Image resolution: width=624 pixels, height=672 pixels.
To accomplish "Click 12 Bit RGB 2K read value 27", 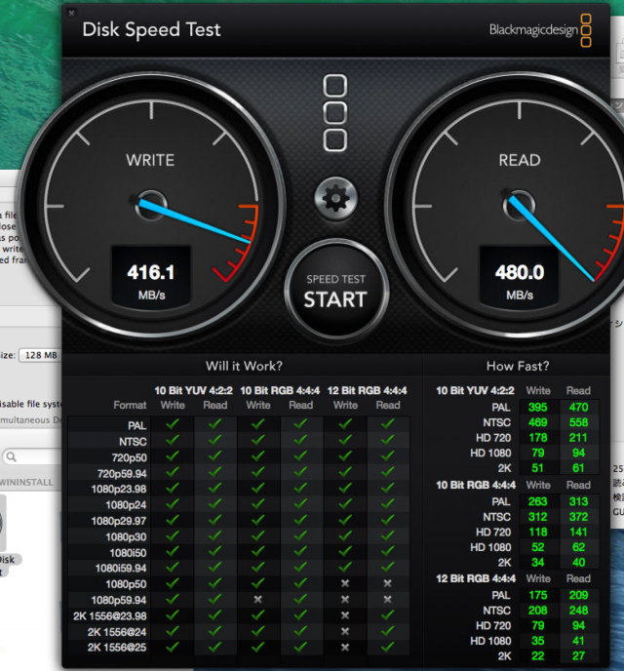I will [578, 656].
